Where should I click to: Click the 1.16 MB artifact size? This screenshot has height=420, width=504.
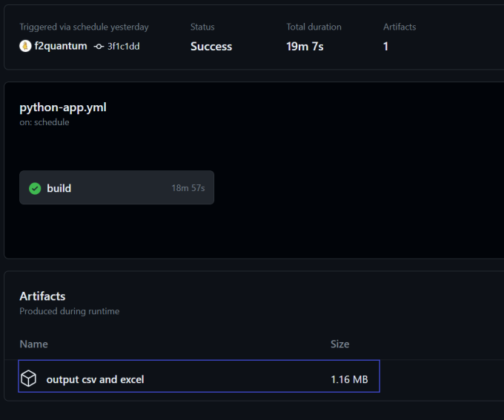349,379
